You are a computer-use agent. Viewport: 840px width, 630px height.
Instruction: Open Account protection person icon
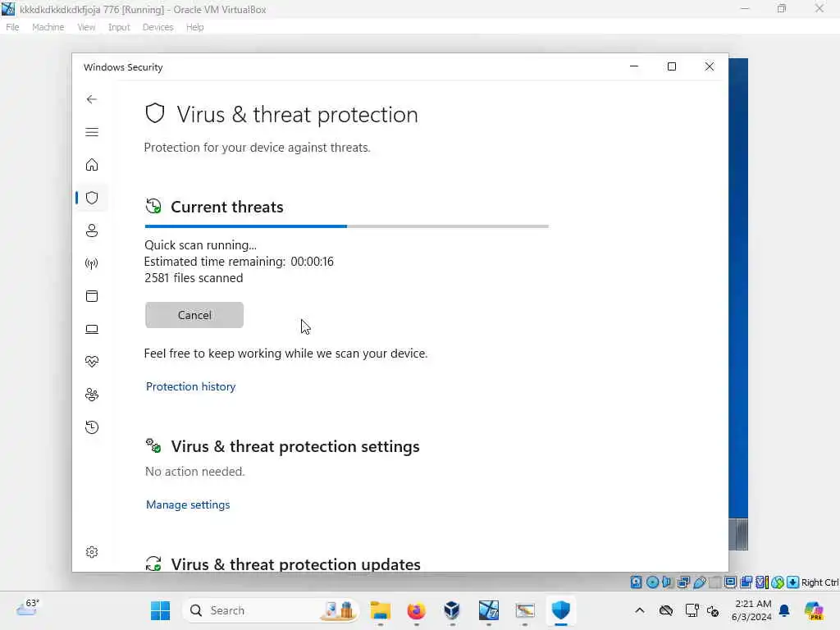[x=92, y=231]
